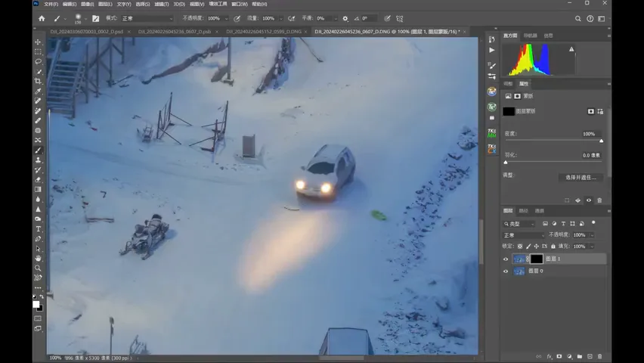Create new layer plus icon
Image resolution: width=644 pixels, height=363 pixels.
coord(590,356)
